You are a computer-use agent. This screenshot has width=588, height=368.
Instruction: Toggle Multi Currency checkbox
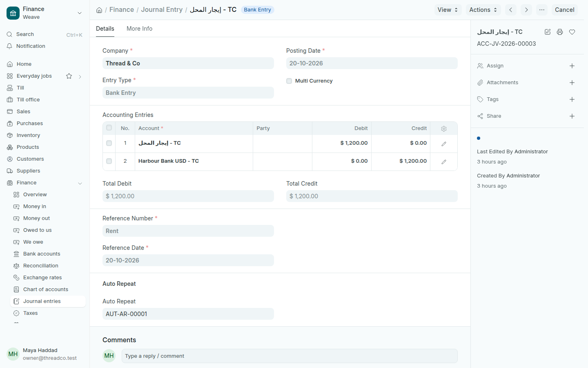[289, 81]
